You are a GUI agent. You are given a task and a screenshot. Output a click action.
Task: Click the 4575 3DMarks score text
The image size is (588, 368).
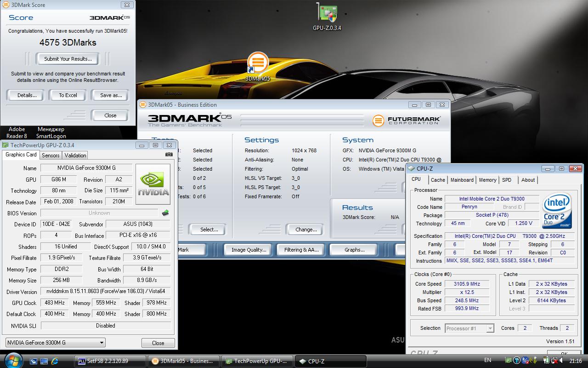[68, 42]
